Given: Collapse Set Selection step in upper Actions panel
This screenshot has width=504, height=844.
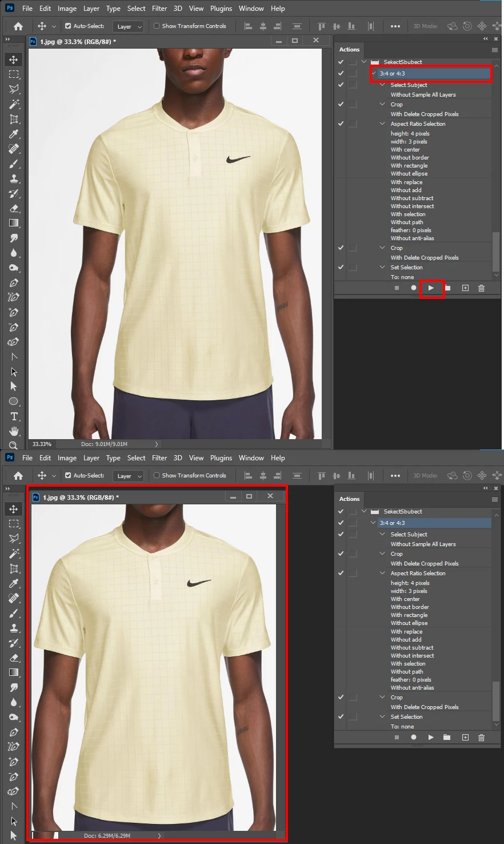Looking at the screenshot, I should (x=382, y=267).
